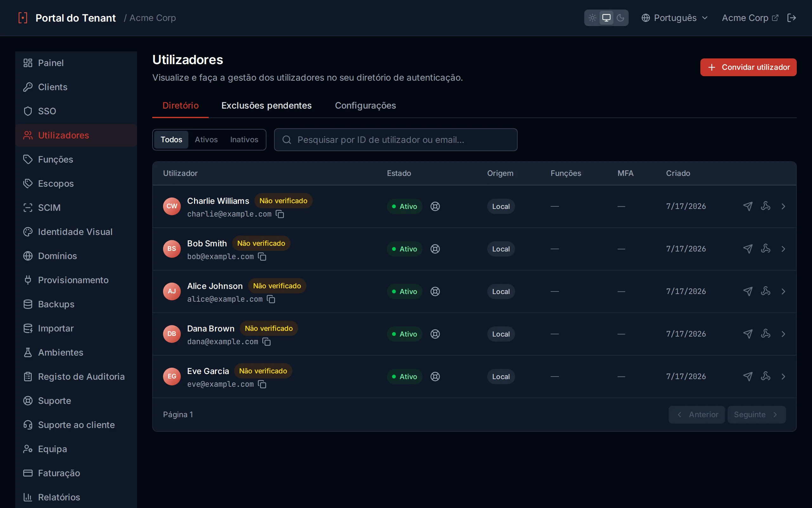Switch to Configurações tab
This screenshot has width=812, height=508.
pyautogui.click(x=365, y=105)
